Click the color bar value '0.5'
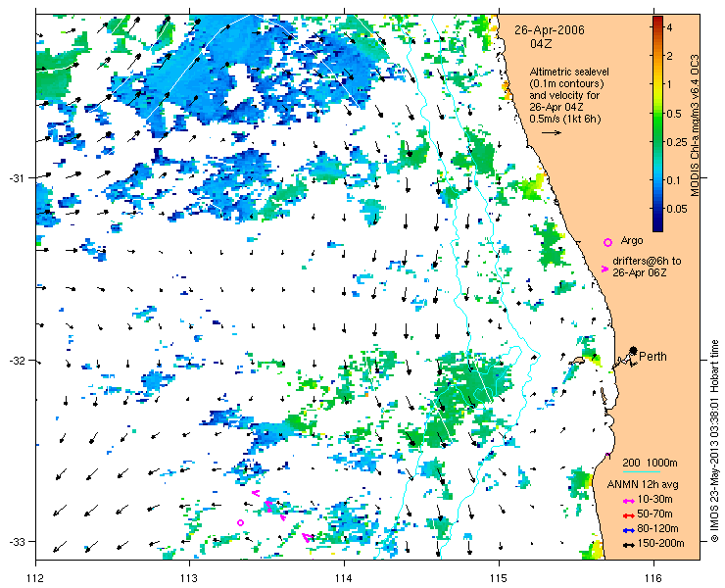 [x=674, y=114]
